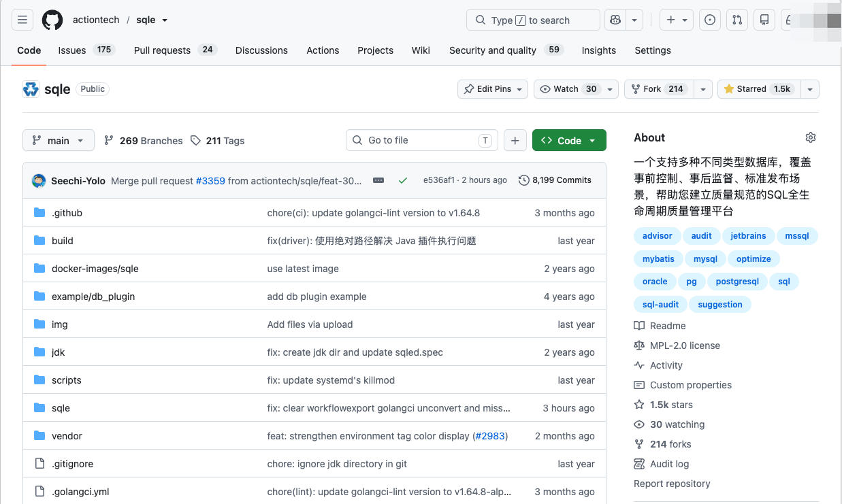Open the Edit Pins dropdown
842x504 pixels.
click(493, 89)
